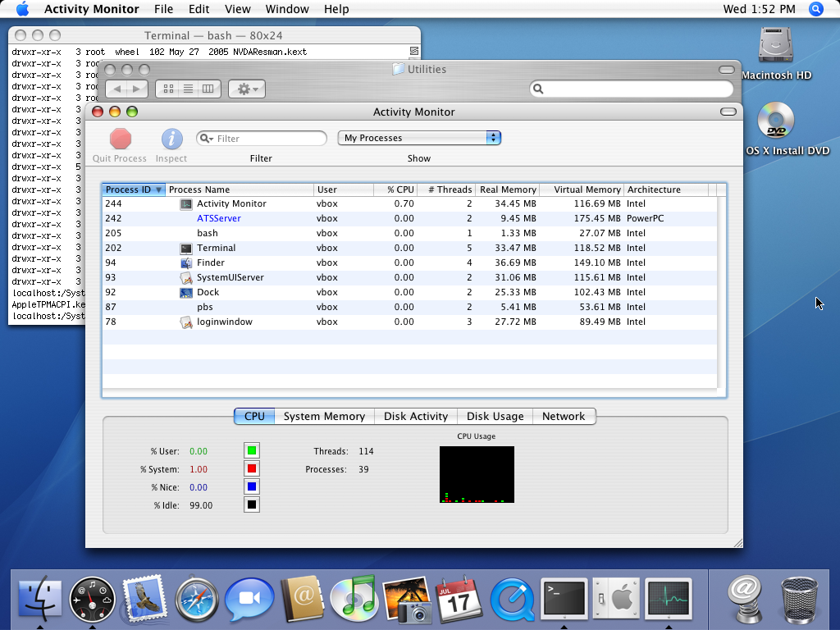Viewport: 840px width, 630px height.
Task: Open Finder from the Dock
Action: tap(39, 598)
